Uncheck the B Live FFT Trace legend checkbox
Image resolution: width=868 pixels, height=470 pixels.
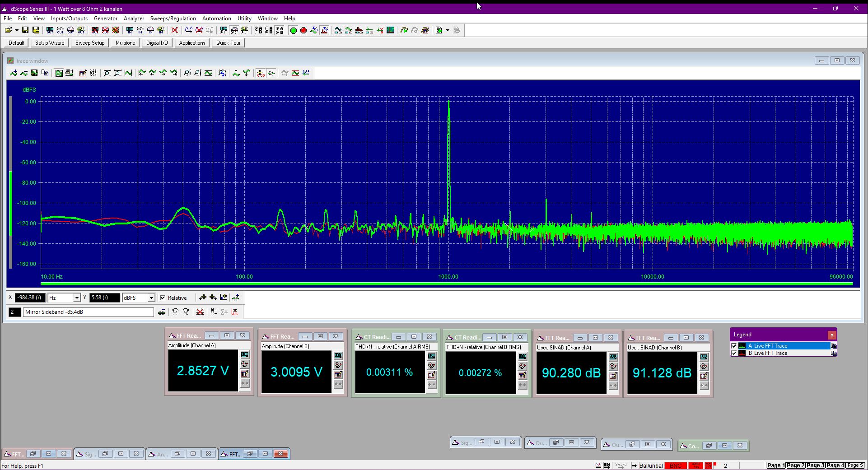pos(734,353)
